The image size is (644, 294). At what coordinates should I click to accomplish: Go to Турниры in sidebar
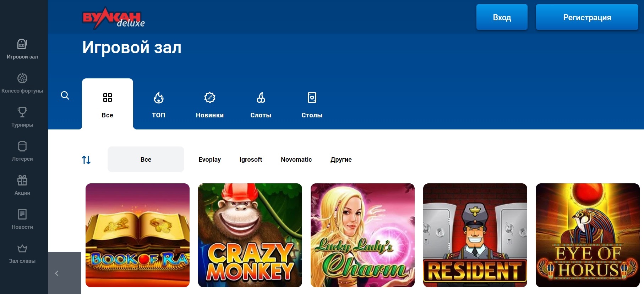click(22, 117)
